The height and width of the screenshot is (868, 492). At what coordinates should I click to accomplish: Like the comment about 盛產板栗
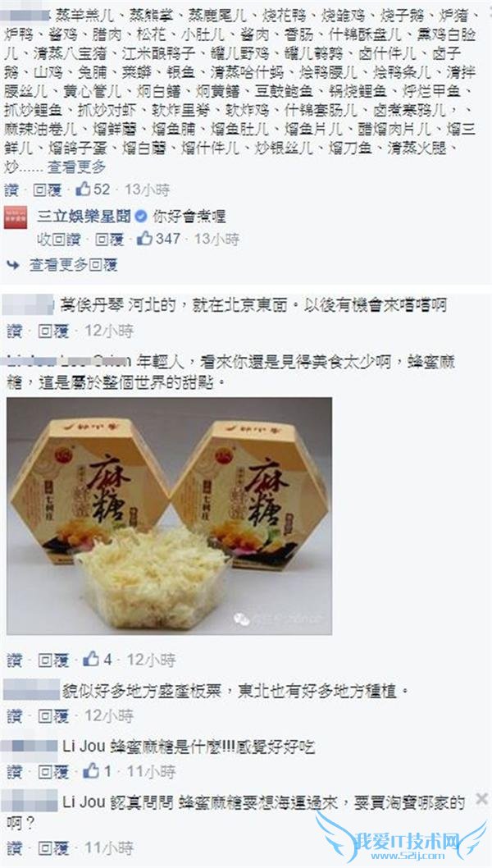point(15,715)
